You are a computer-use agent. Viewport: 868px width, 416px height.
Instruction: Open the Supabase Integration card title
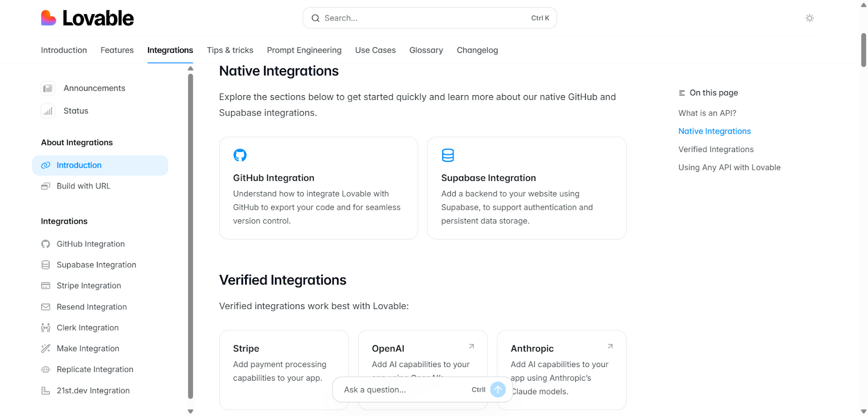point(489,178)
